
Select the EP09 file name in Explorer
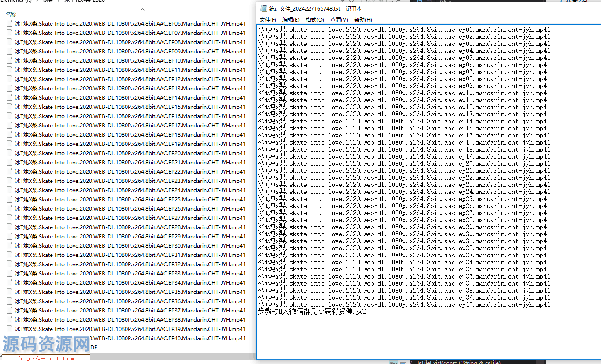click(130, 51)
